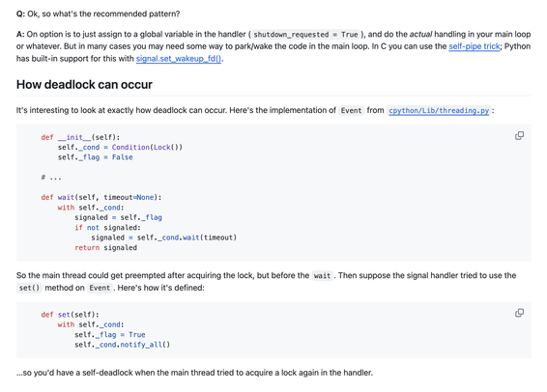Click the 'def set(self):' code line
The height and width of the screenshot is (392, 547).
pos(70,315)
